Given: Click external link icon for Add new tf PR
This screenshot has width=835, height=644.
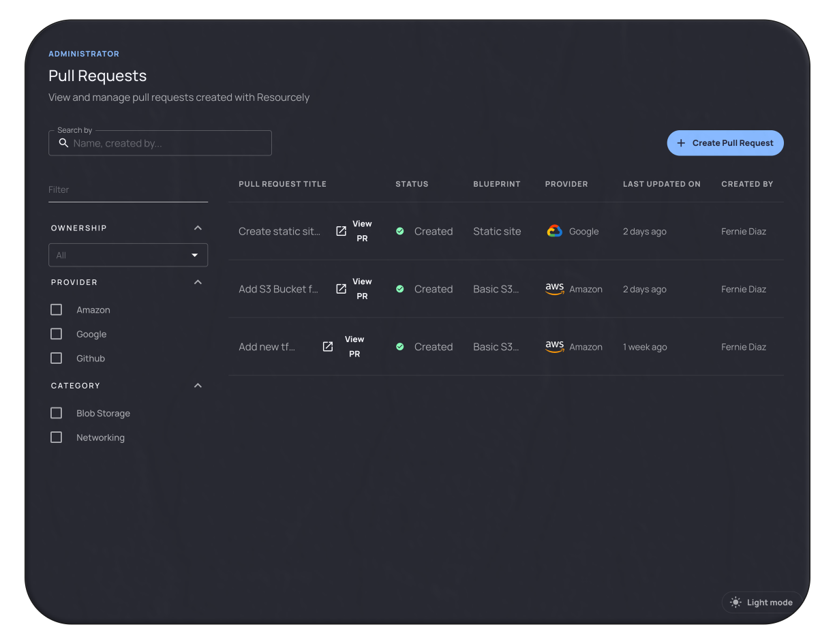Looking at the screenshot, I should click(x=328, y=347).
